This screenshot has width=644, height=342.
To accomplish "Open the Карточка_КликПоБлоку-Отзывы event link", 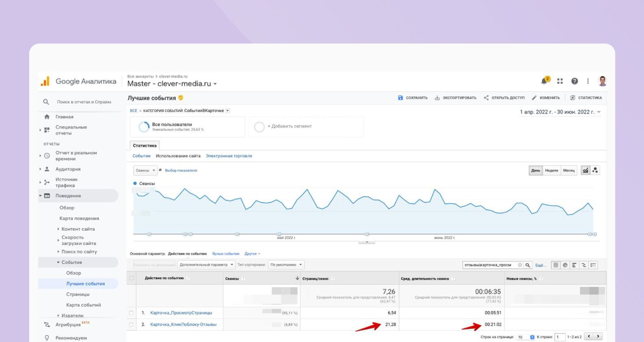I will 183,325.
